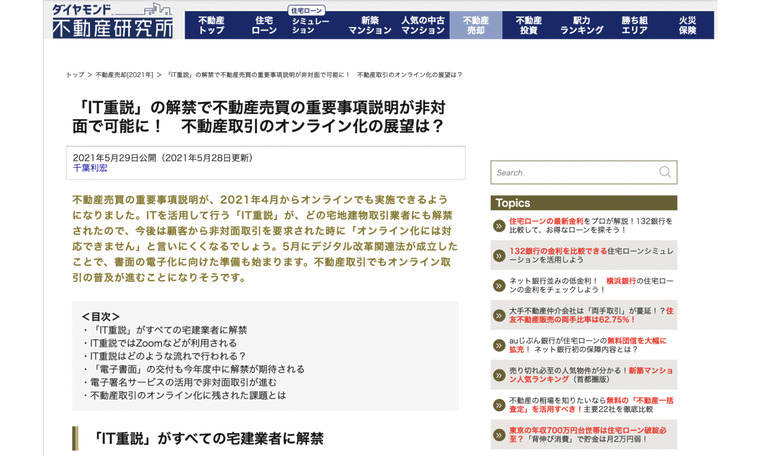Click arrow icon beside 両手取引 topic

pos(499,316)
